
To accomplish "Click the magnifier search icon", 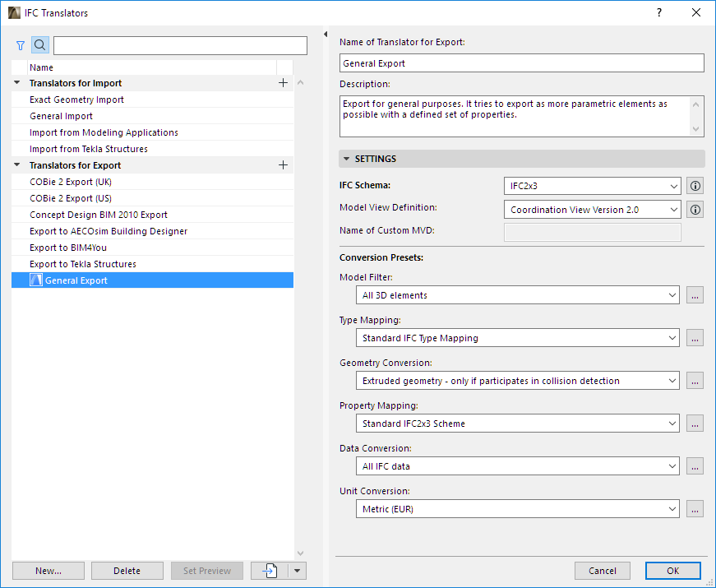I will point(40,45).
